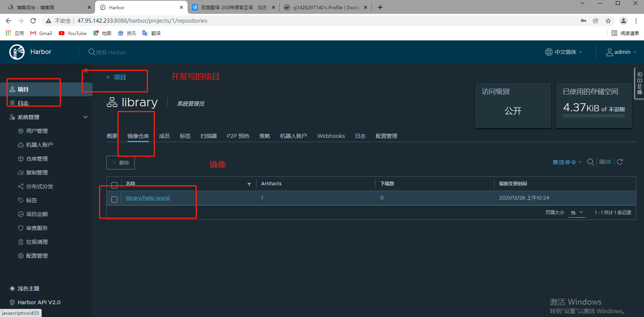644x317 pixels.
Task: Open a new browser tab
Action: pyautogui.click(x=380, y=7)
